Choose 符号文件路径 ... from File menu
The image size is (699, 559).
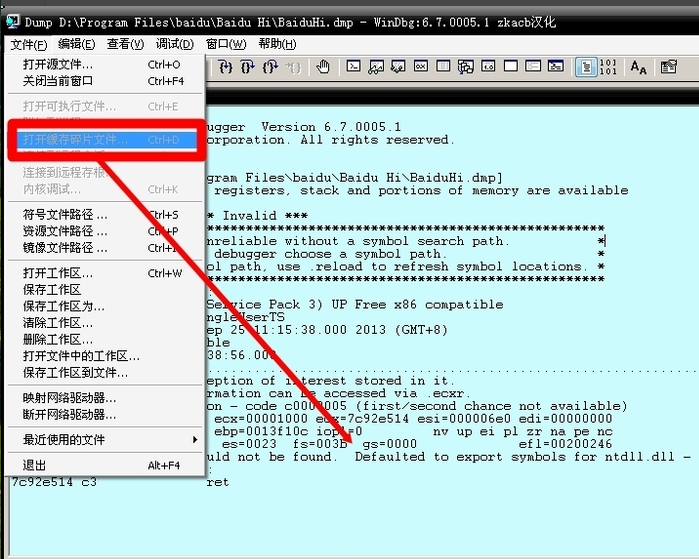coord(65,214)
